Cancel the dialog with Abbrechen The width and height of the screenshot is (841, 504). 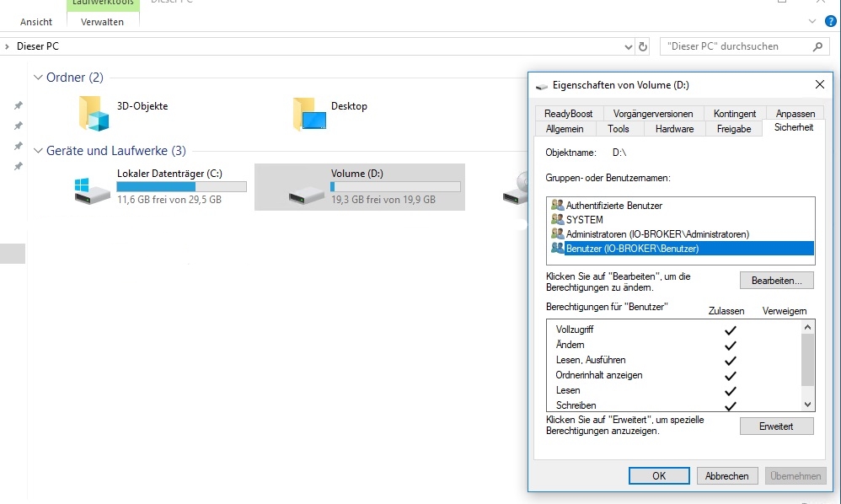click(726, 475)
